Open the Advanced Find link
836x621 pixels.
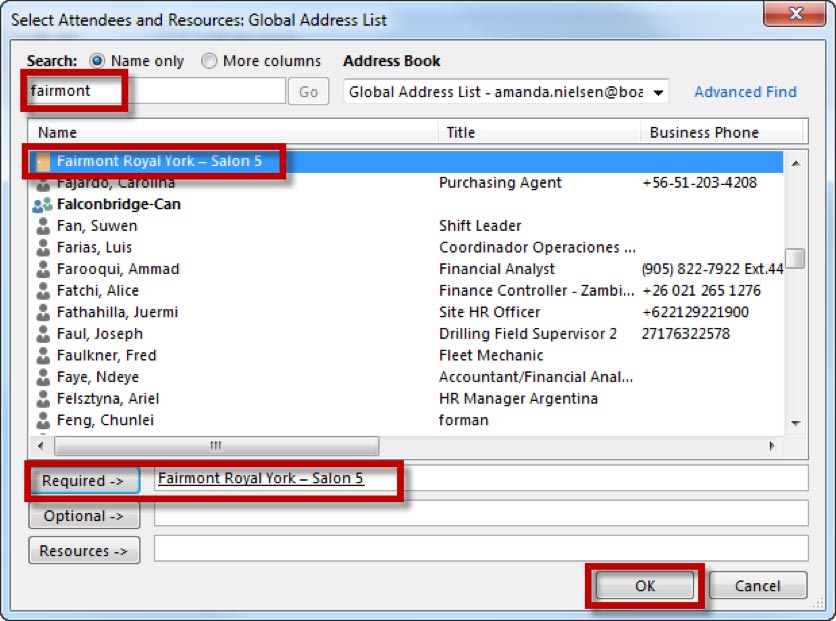click(x=745, y=92)
